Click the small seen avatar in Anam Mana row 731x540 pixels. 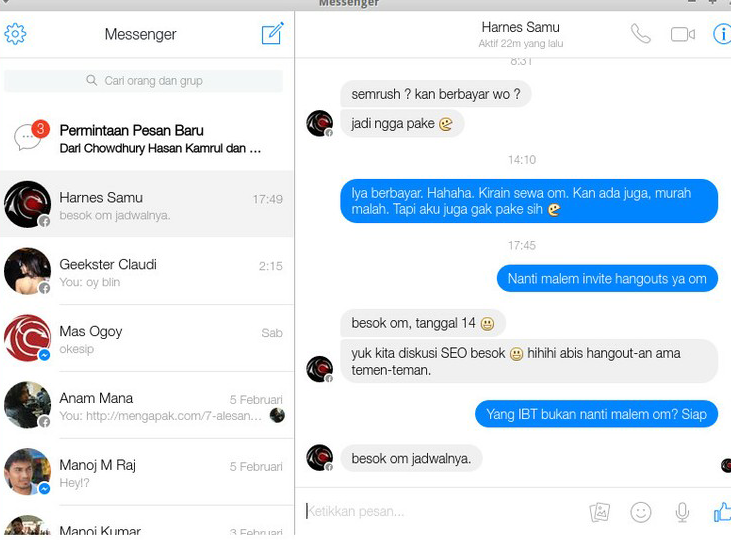pos(277,415)
